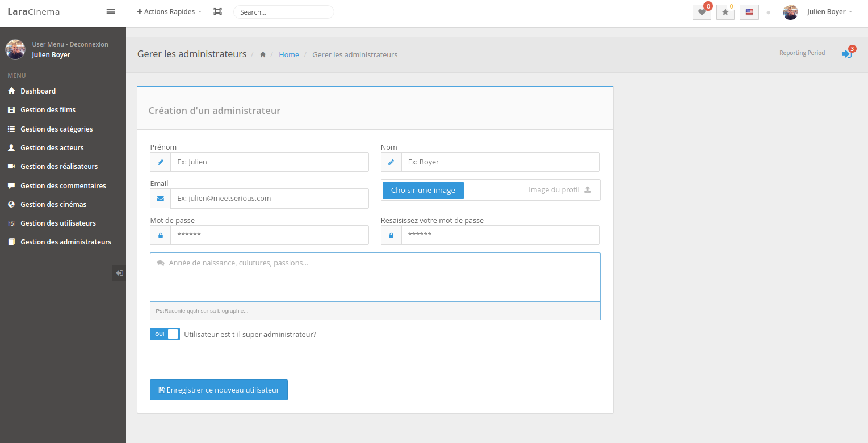868x443 pixels.
Task: Click the Image du profil file field
Action: 490,190
